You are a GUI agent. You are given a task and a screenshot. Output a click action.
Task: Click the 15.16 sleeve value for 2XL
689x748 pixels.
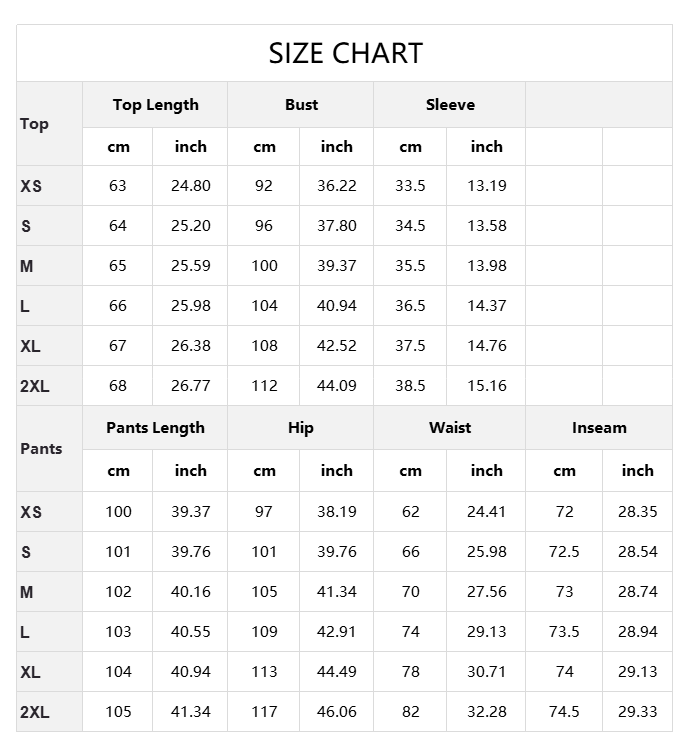coord(487,386)
